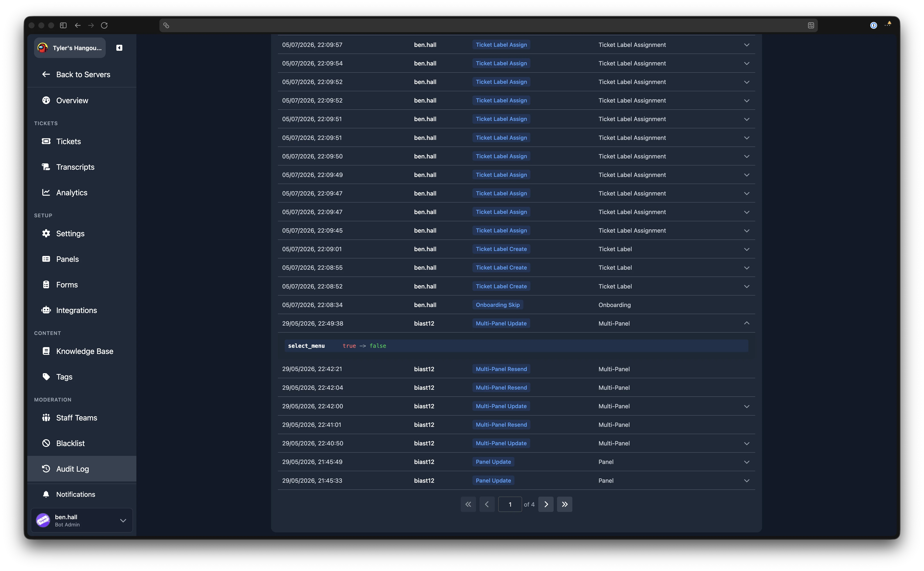924x571 pixels.
Task: Click the Notifications bell icon
Action: (46, 494)
